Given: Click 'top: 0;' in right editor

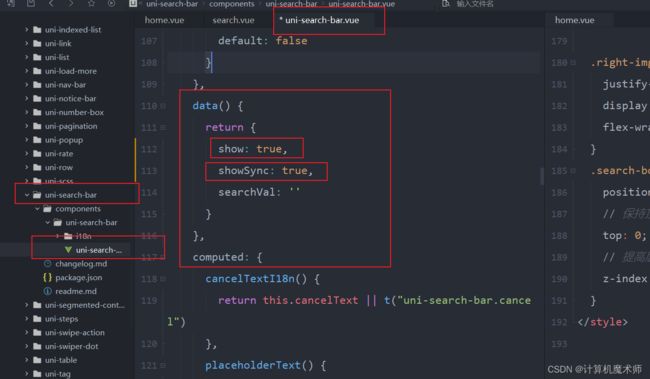Looking at the screenshot, I should coord(624,236).
